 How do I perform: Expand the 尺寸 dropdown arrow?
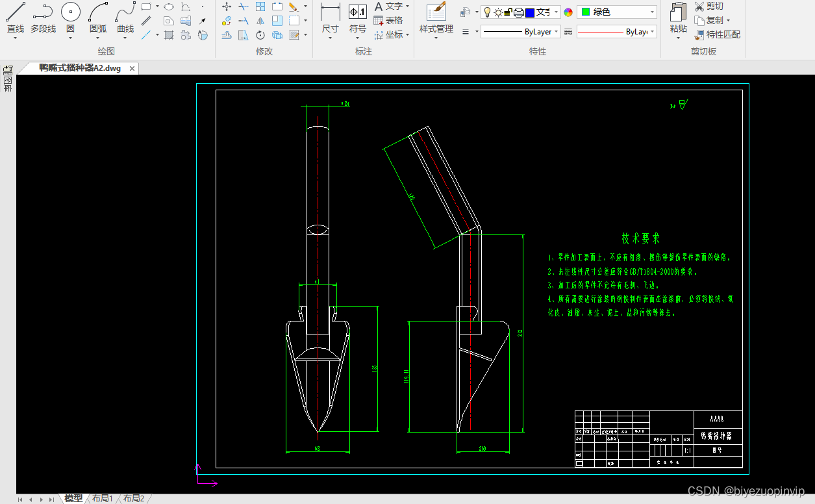330,38
